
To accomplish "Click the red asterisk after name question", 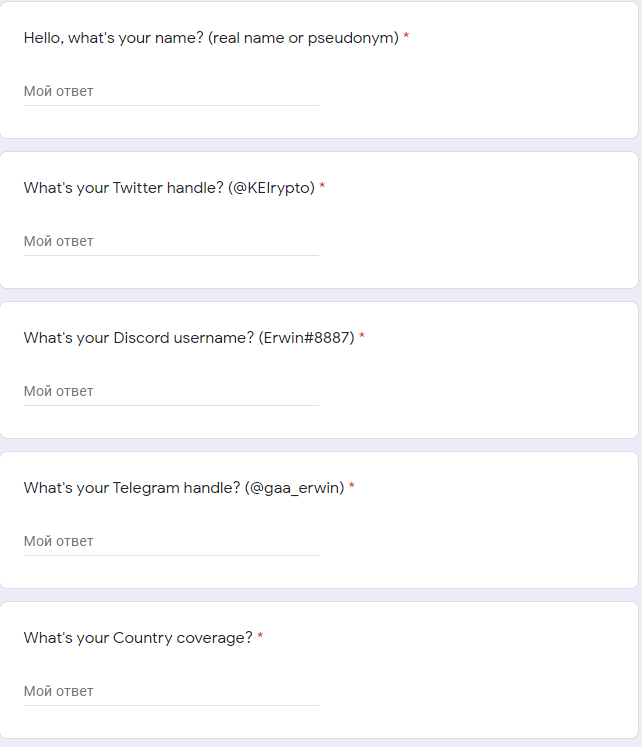I will click(x=406, y=38).
